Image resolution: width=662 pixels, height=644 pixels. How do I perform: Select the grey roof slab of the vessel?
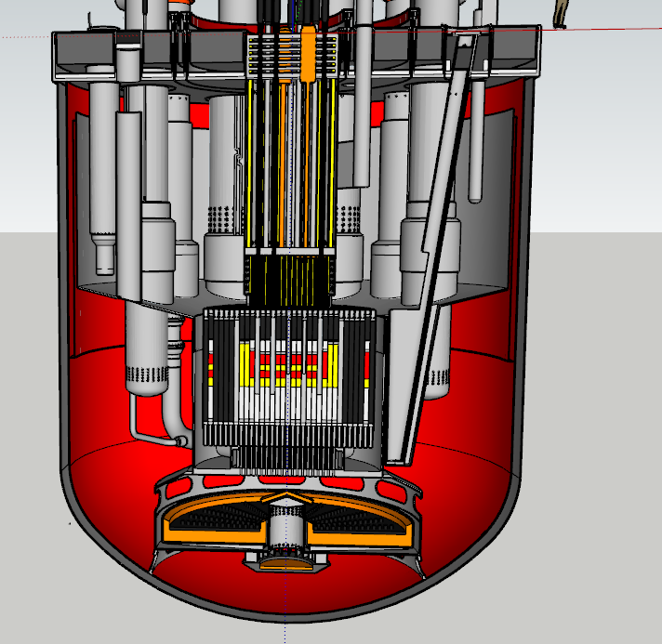pos(296,55)
